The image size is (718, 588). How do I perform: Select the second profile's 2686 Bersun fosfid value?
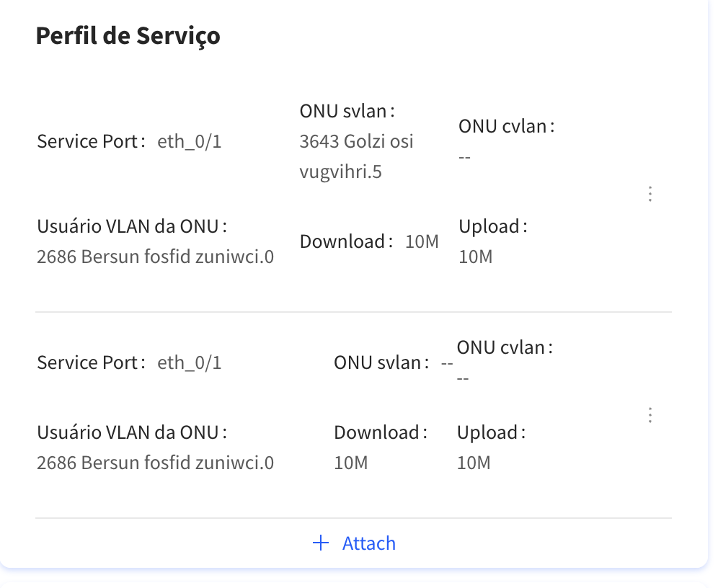click(155, 463)
